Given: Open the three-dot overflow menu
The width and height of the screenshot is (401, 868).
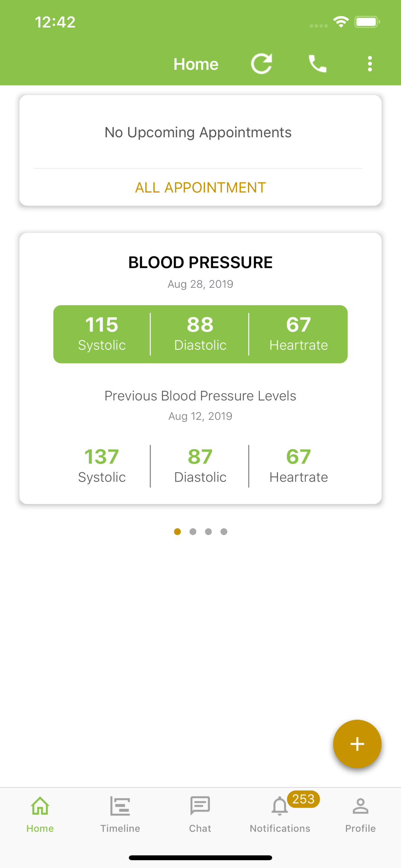Looking at the screenshot, I should [x=370, y=64].
